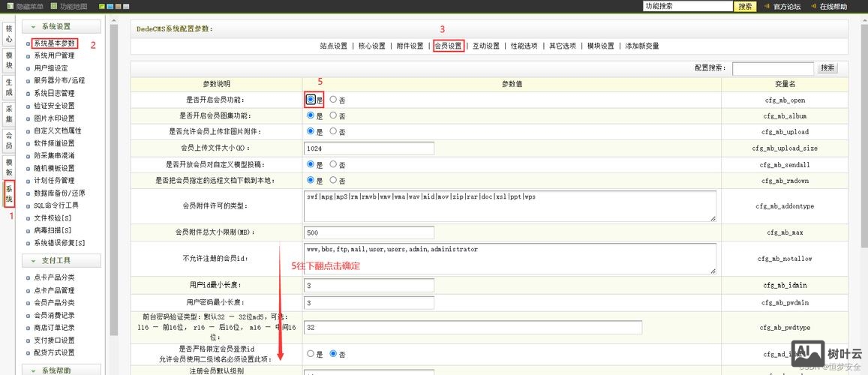The width and height of the screenshot is (868, 375).
Task: Open SQL命令行工具 in the sidebar
Action: (x=56, y=205)
